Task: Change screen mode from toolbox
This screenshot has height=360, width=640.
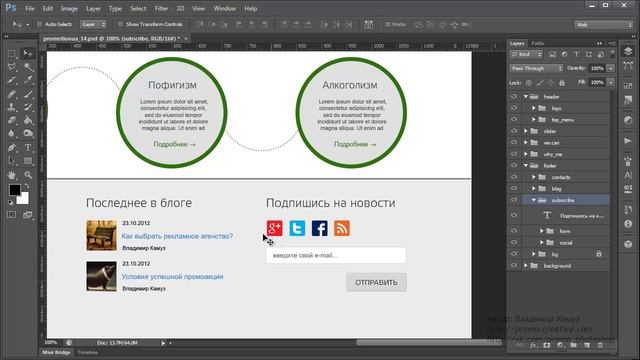Action: [28, 215]
